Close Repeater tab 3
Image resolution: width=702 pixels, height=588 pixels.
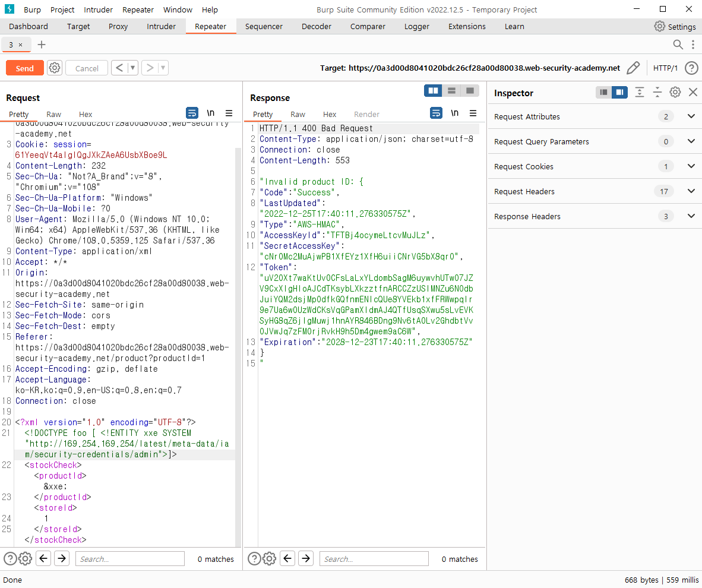tap(20, 45)
